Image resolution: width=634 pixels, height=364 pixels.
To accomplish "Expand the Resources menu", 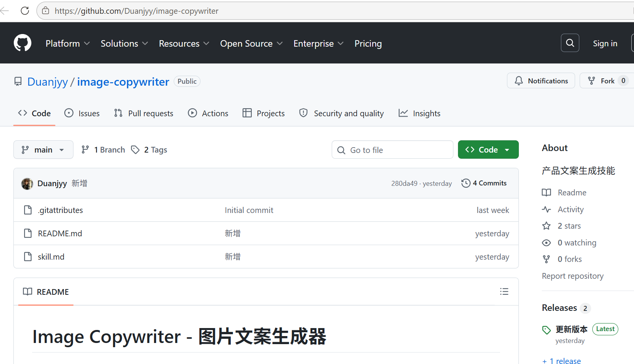I will (x=184, y=44).
